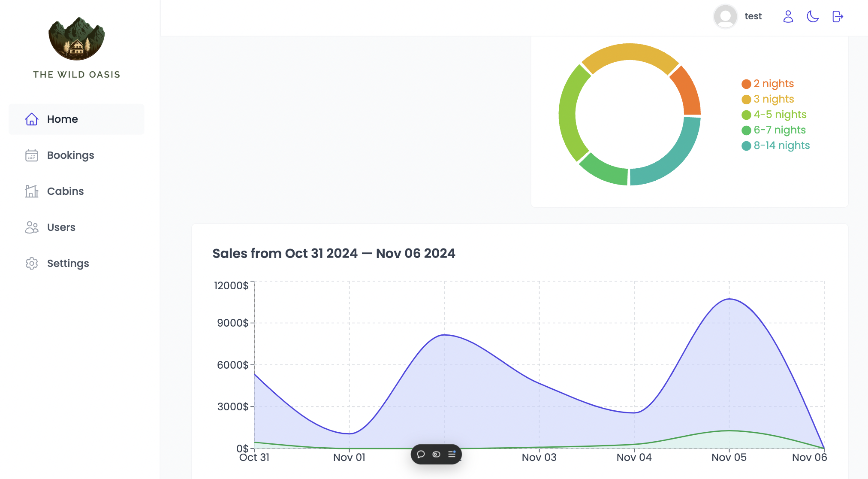Toggle dark mode with the moon icon
This screenshot has height=479, width=868.
click(x=813, y=16)
